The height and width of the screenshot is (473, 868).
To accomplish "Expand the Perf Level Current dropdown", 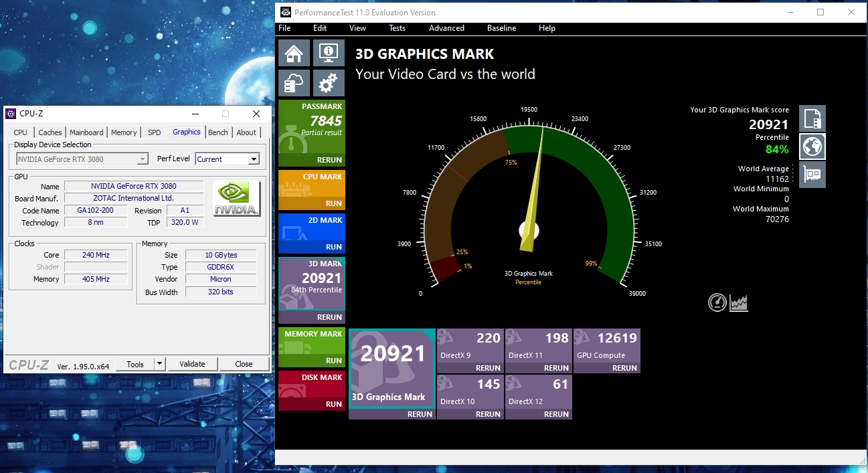I will click(x=254, y=159).
